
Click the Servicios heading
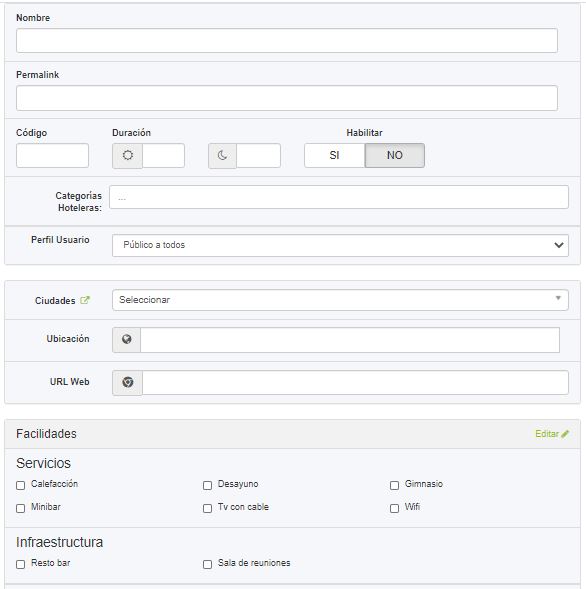click(43, 463)
